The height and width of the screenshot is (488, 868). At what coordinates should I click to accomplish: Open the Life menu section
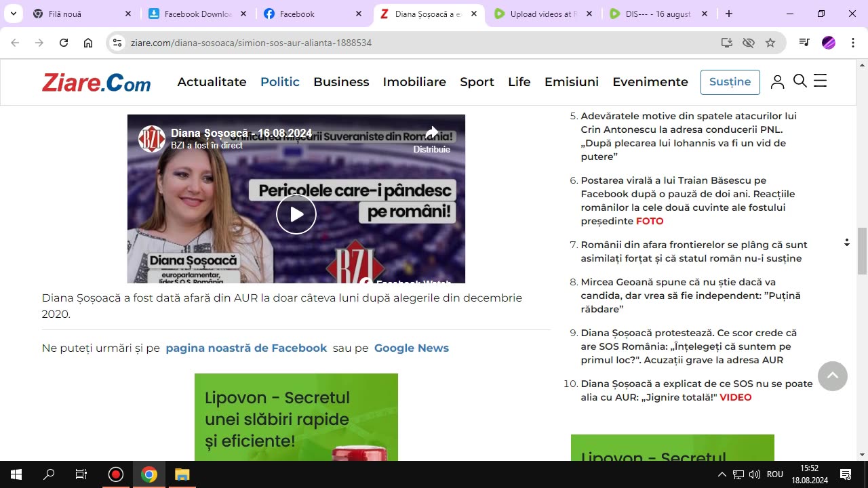519,82
